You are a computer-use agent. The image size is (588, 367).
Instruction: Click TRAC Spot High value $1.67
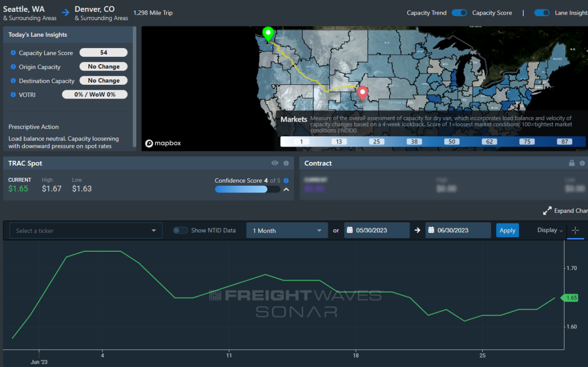pyautogui.click(x=51, y=189)
